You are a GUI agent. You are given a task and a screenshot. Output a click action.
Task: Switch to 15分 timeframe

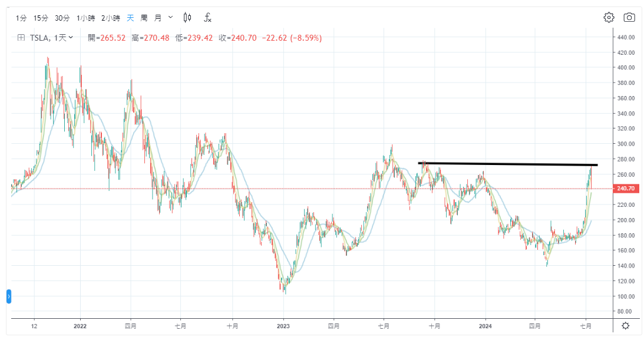click(41, 18)
